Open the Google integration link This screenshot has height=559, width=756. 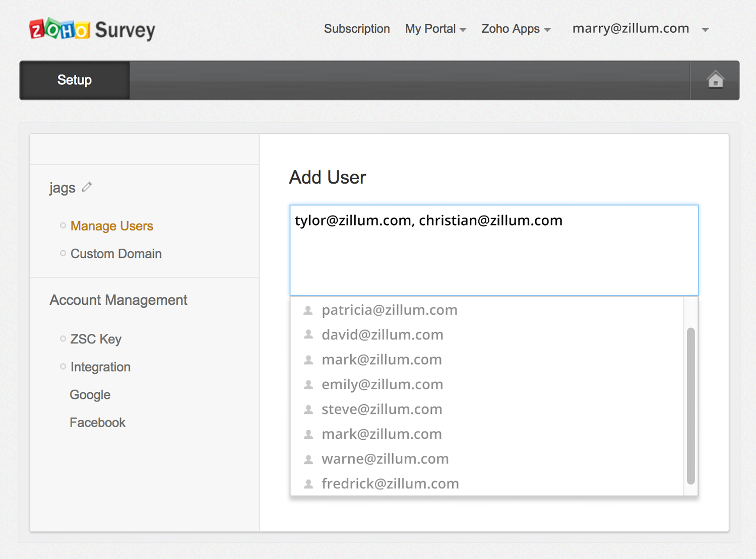tap(90, 395)
